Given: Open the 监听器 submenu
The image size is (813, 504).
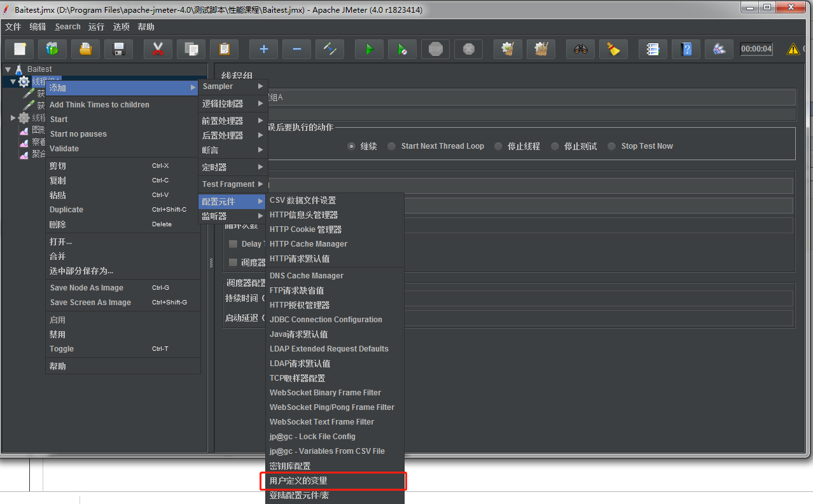Looking at the screenshot, I should click(233, 216).
